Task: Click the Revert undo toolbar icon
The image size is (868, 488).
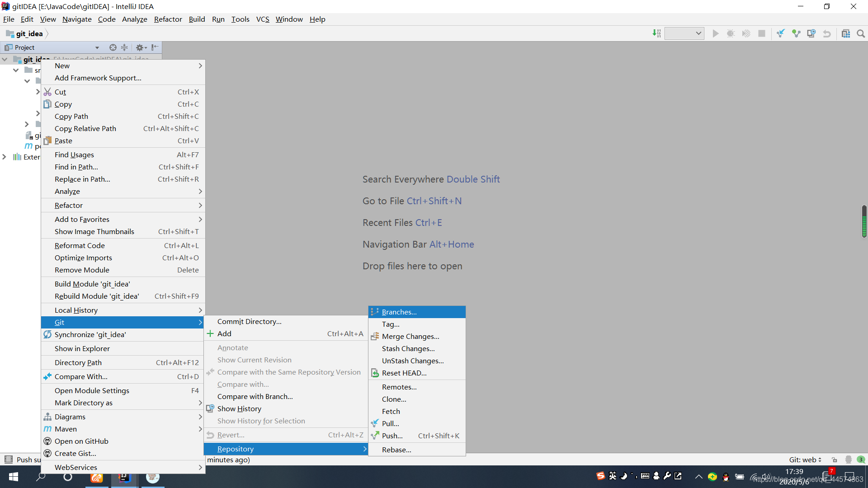Action: pyautogui.click(x=827, y=33)
